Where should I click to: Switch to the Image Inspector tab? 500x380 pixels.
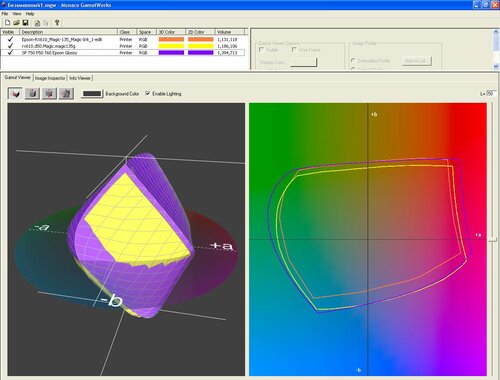[50, 78]
